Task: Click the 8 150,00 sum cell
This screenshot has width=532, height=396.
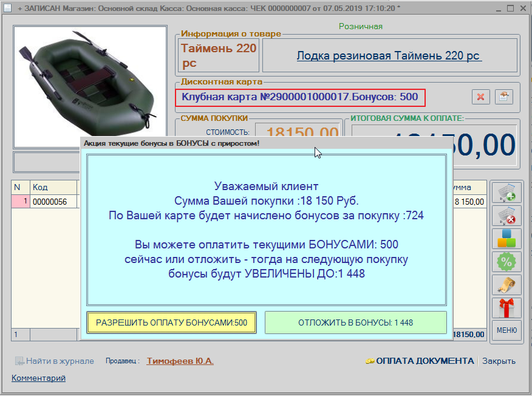Action: pyautogui.click(x=469, y=202)
